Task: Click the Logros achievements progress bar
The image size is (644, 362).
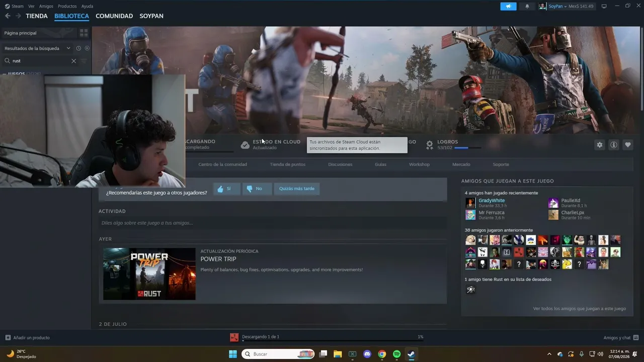Action: pos(468,148)
